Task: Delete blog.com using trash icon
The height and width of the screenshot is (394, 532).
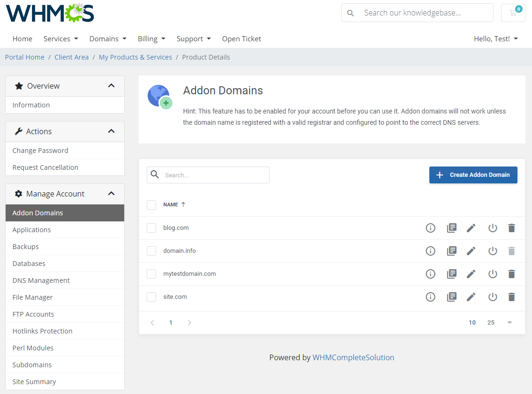Action: pyautogui.click(x=512, y=228)
